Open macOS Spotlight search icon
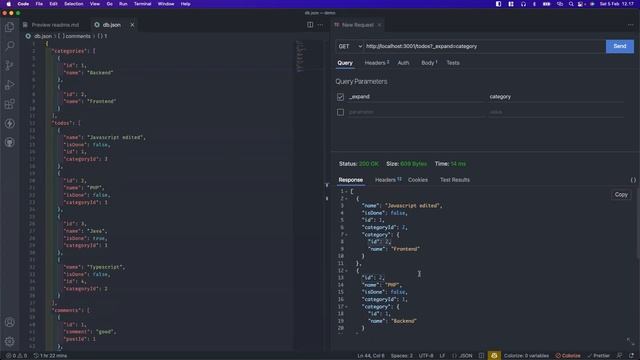Image resolution: width=640 pixels, height=360 pixels. pyautogui.click(x=571, y=4)
